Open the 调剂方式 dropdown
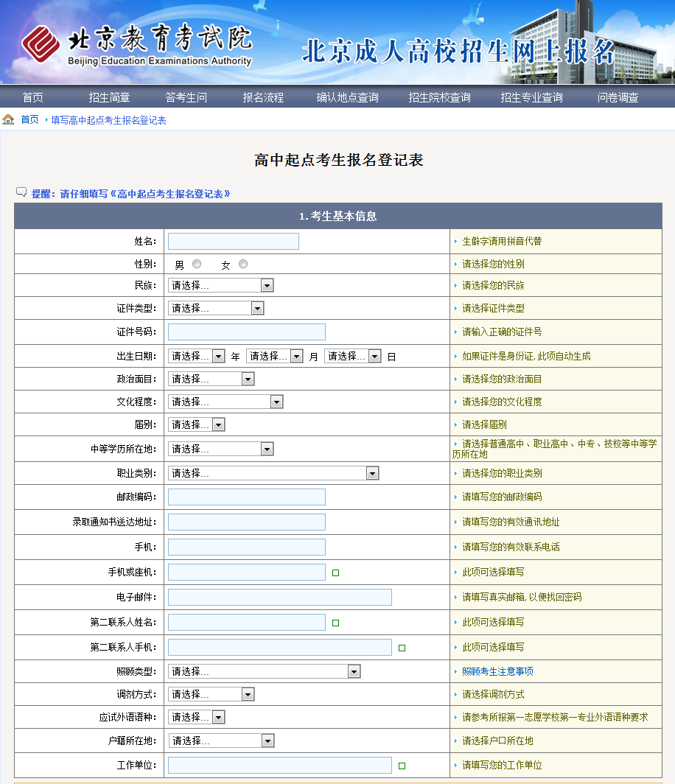675x784 pixels. click(x=211, y=694)
